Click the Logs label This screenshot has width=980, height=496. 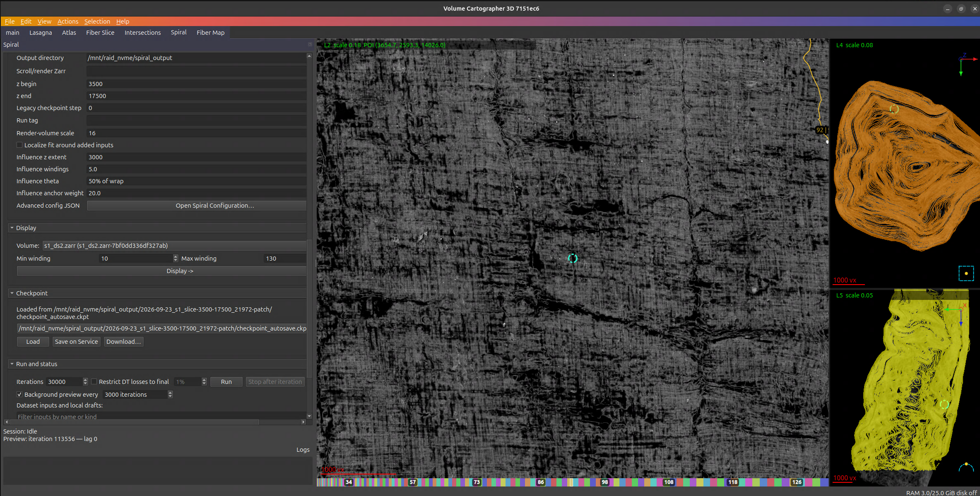(x=303, y=450)
